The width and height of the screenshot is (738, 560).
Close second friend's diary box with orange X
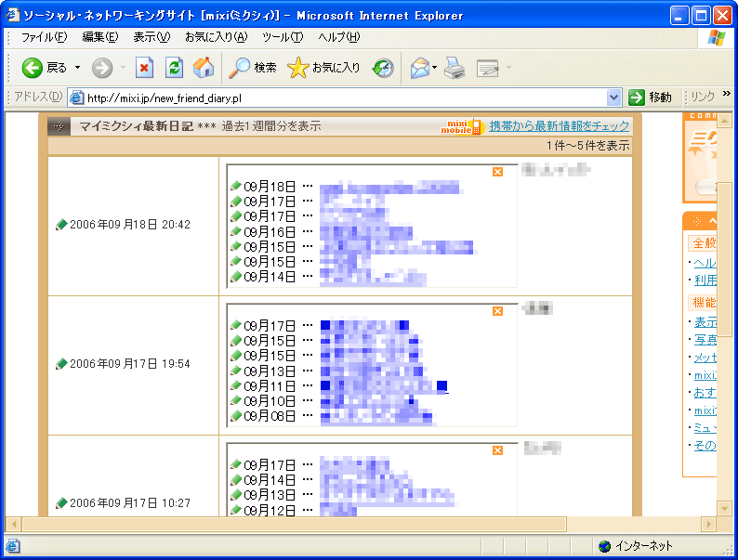[x=497, y=311]
